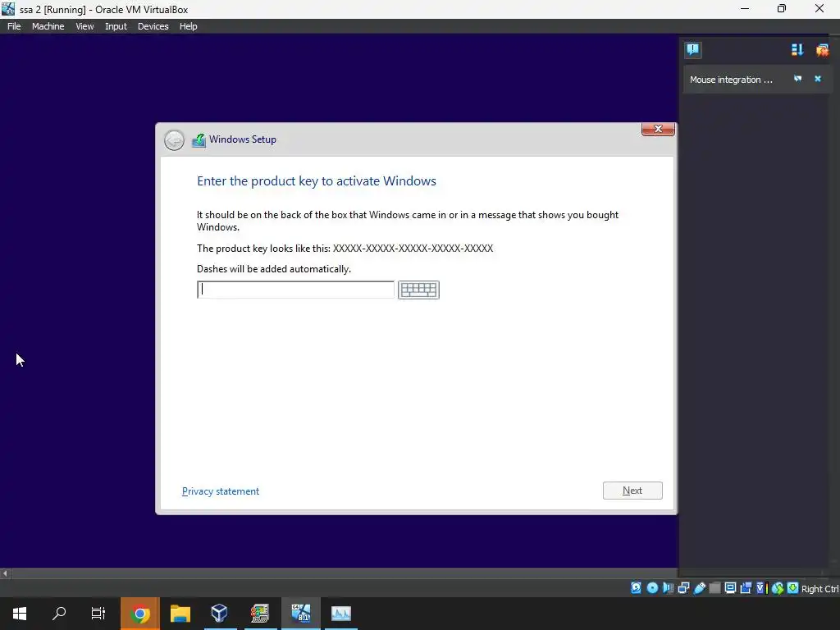Click the horizontal scrollbar left arrow
Image resolution: width=840 pixels, height=630 pixels.
pos(5,573)
